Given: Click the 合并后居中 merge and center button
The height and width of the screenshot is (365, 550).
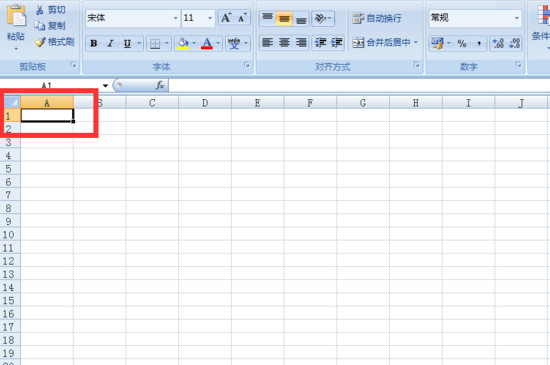Looking at the screenshot, I should [x=385, y=43].
